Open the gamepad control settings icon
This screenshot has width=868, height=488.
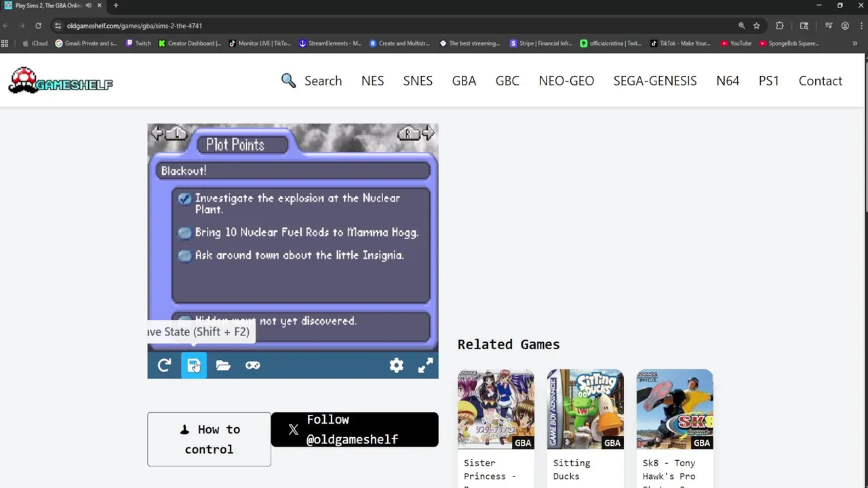252,365
